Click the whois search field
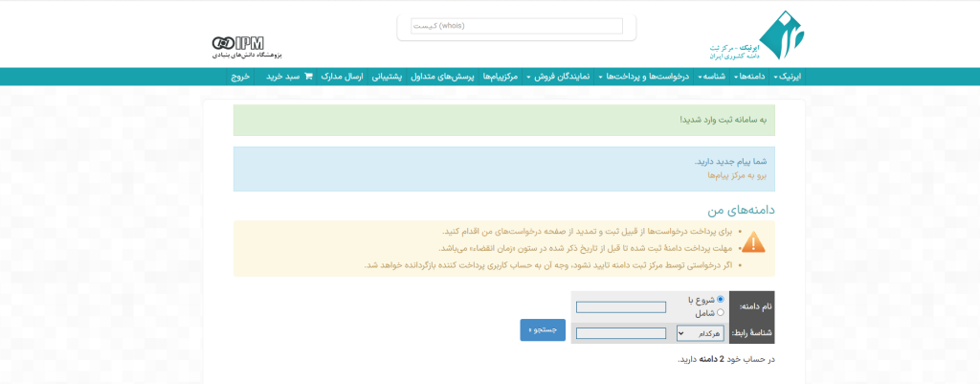Viewport: 980px width, 384px height. pyautogui.click(x=516, y=26)
